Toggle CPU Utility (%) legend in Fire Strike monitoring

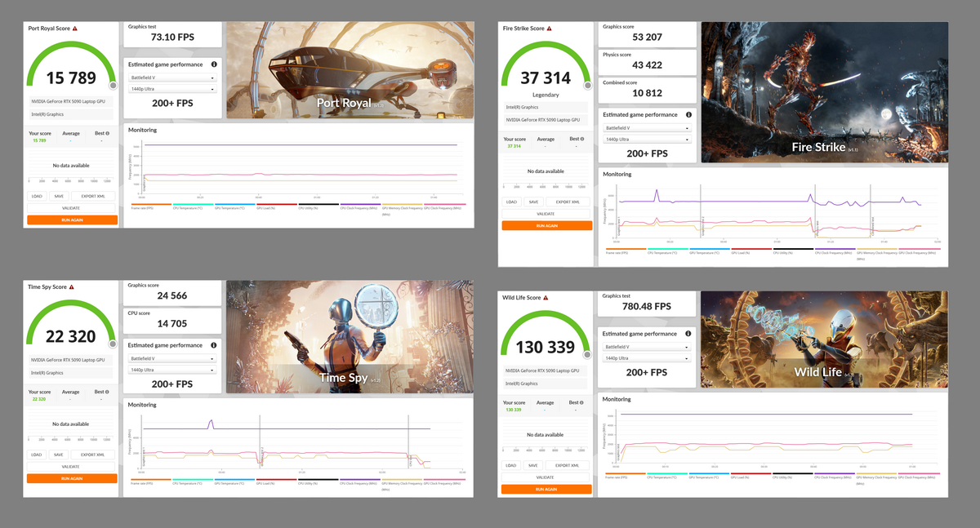click(x=793, y=251)
